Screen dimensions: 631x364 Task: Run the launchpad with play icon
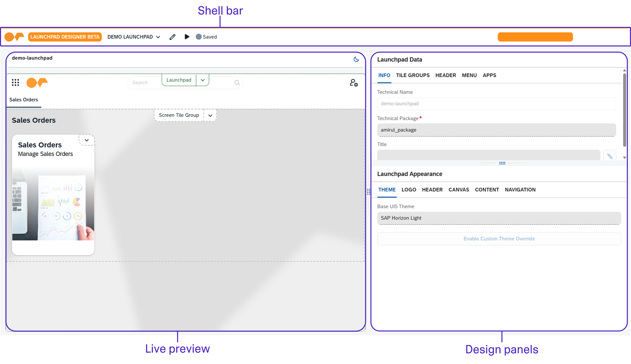pyautogui.click(x=187, y=37)
